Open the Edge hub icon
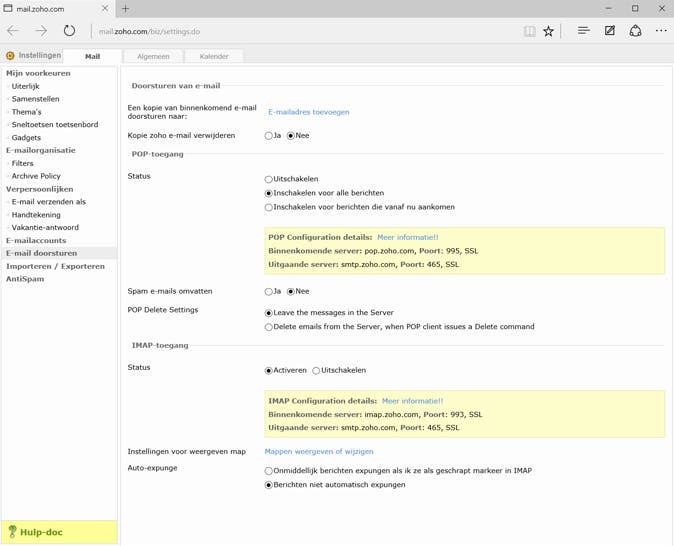The image size is (674, 546). 583,31
